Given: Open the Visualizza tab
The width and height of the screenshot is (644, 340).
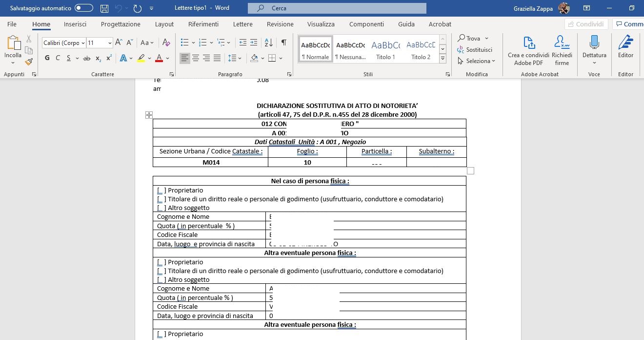Looking at the screenshot, I should [321, 24].
